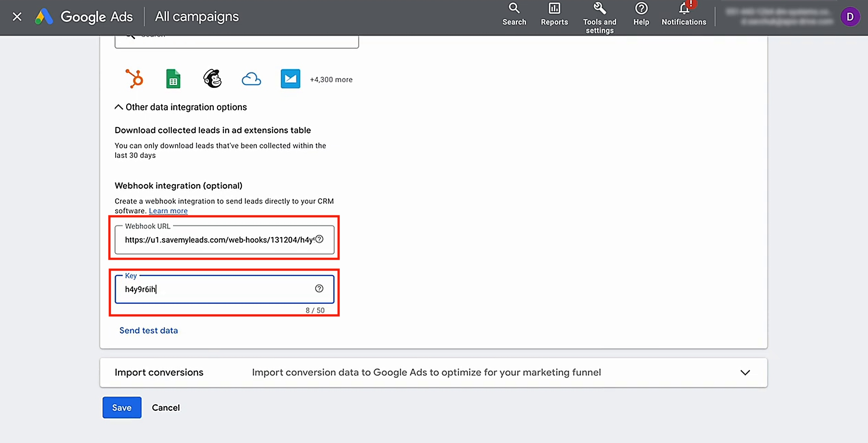Close the campaign editor with the X icon
Screen dimensions: 868x443
tap(17, 17)
